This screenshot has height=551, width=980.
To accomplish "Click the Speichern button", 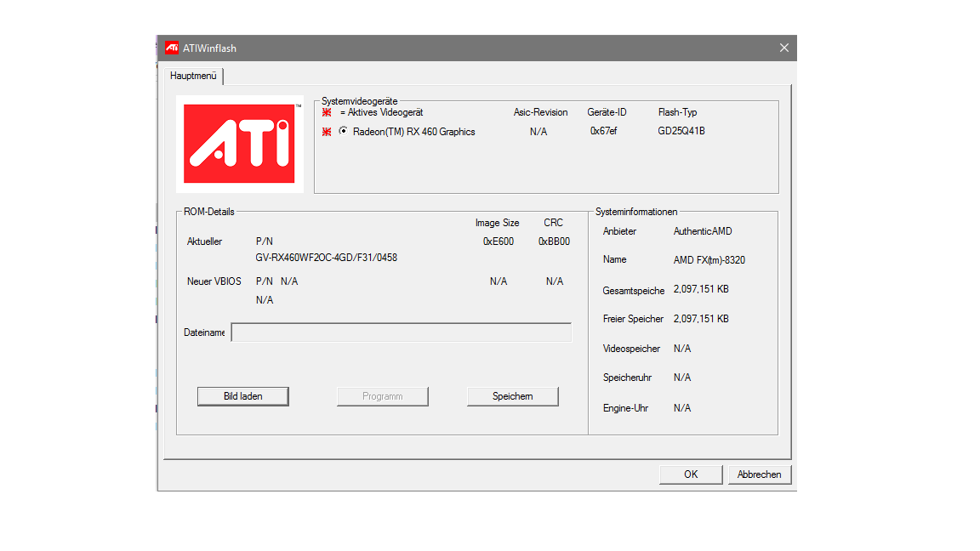I will [512, 396].
